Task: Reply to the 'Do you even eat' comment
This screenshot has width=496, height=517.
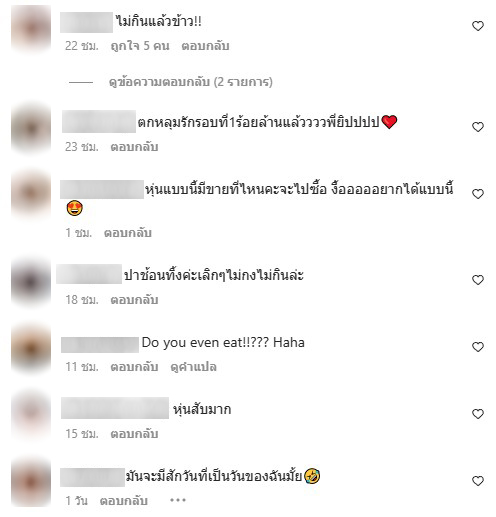Action: pos(134,367)
